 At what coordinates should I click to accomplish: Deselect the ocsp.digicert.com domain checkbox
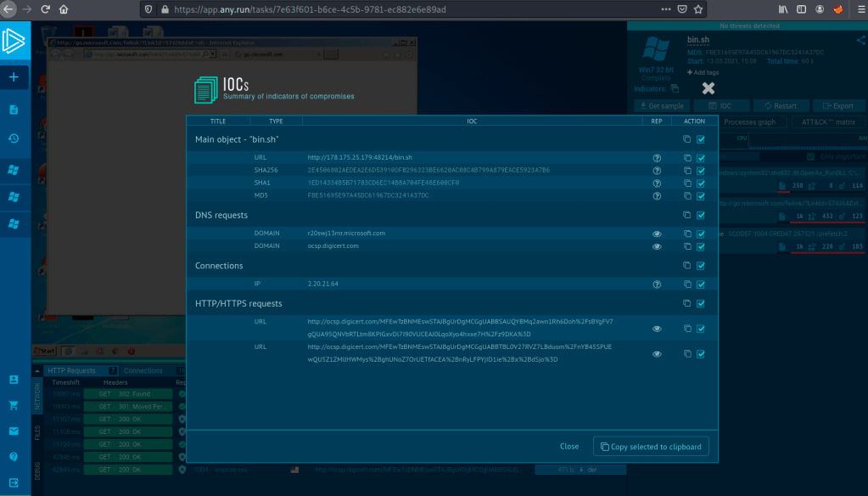(x=701, y=246)
